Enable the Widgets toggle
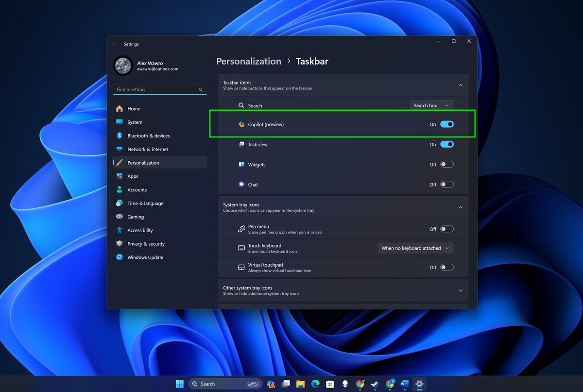 [446, 164]
